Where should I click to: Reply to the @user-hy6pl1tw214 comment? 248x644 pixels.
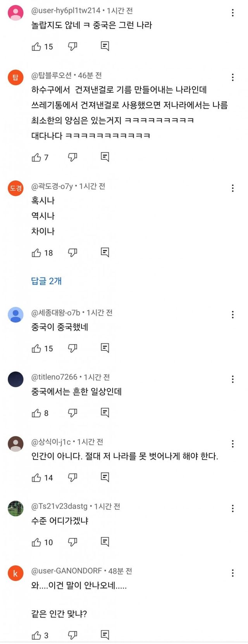pos(105,47)
